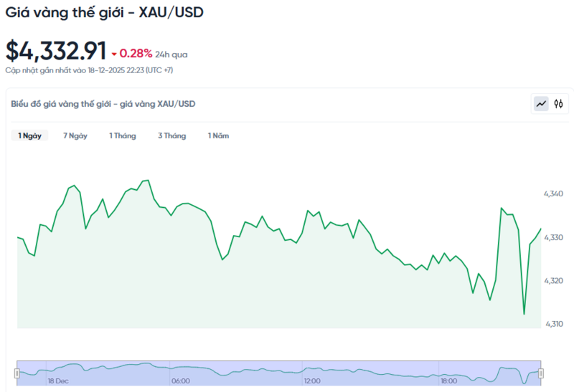Click the 4,310 price axis label

[553, 324]
